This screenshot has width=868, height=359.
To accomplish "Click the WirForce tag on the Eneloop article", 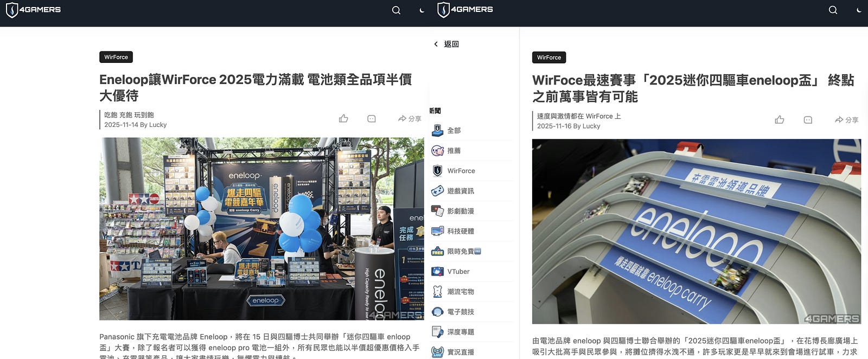I will tap(116, 57).
